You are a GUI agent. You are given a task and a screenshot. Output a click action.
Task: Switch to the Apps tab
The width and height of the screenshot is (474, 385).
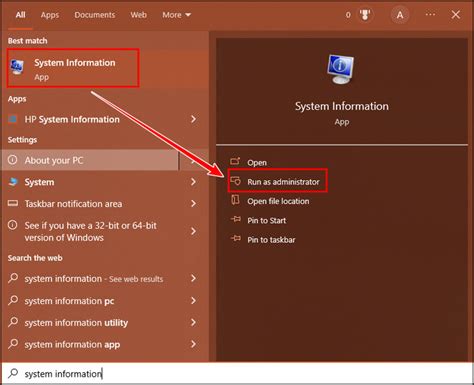[50, 15]
